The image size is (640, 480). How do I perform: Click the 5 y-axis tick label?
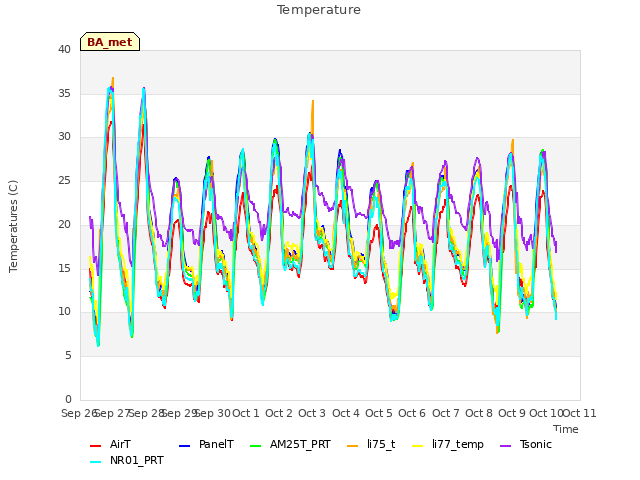[x=68, y=356]
